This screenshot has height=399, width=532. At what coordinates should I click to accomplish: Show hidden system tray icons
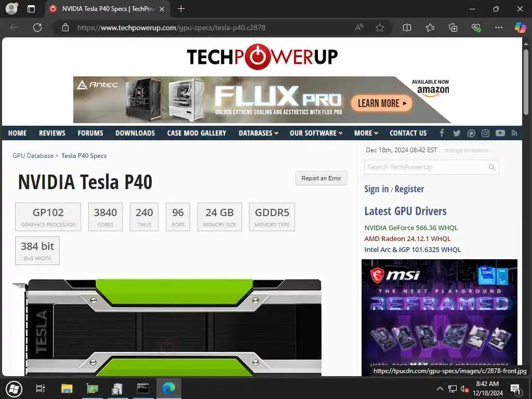point(440,389)
